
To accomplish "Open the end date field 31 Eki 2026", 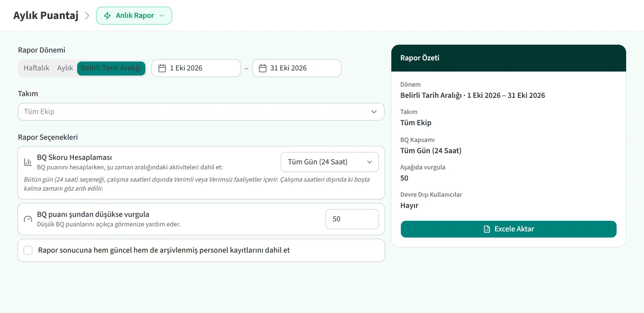I will click(297, 68).
